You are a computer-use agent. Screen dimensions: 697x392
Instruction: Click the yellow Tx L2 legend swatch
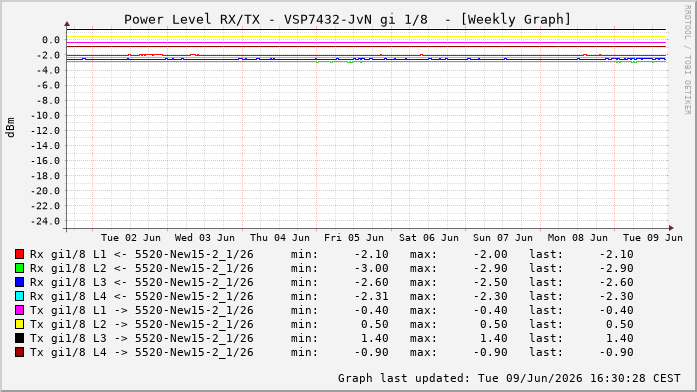click(19, 324)
